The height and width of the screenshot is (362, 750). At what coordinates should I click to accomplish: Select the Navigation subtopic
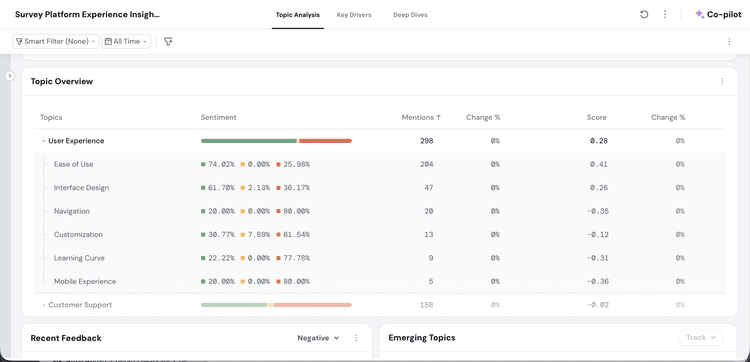(72, 211)
